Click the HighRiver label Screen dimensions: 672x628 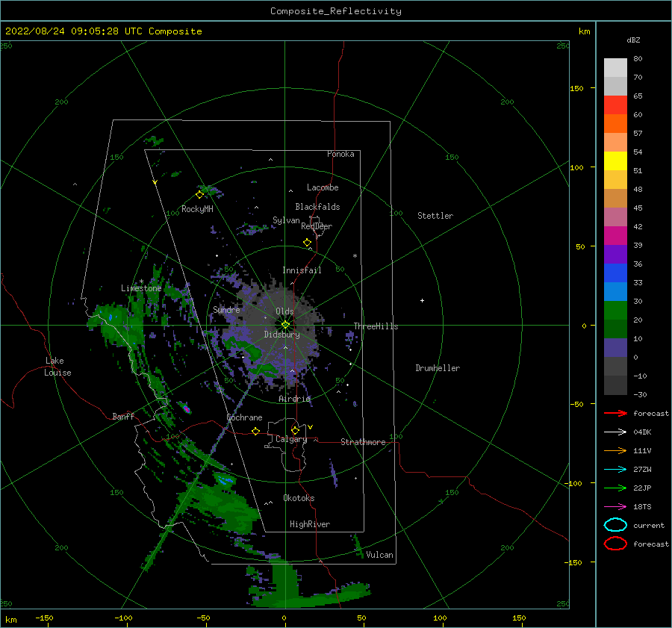[x=310, y=524]
